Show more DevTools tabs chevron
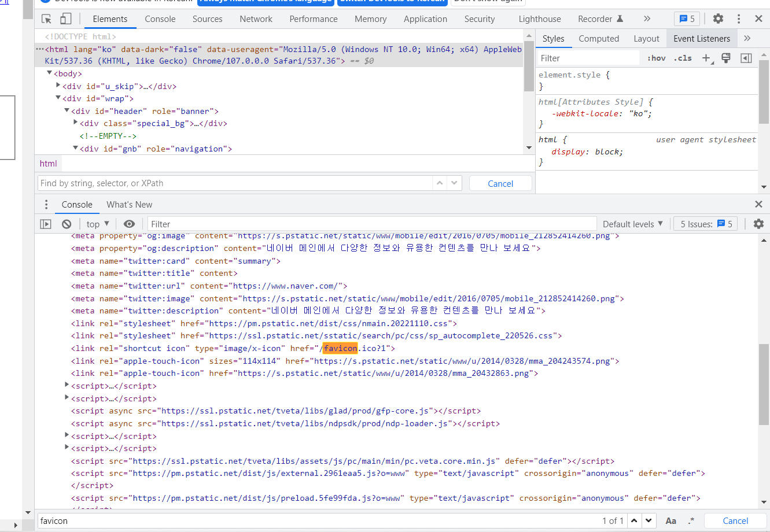This screenshot has height=532, width=770. [647, 19]
